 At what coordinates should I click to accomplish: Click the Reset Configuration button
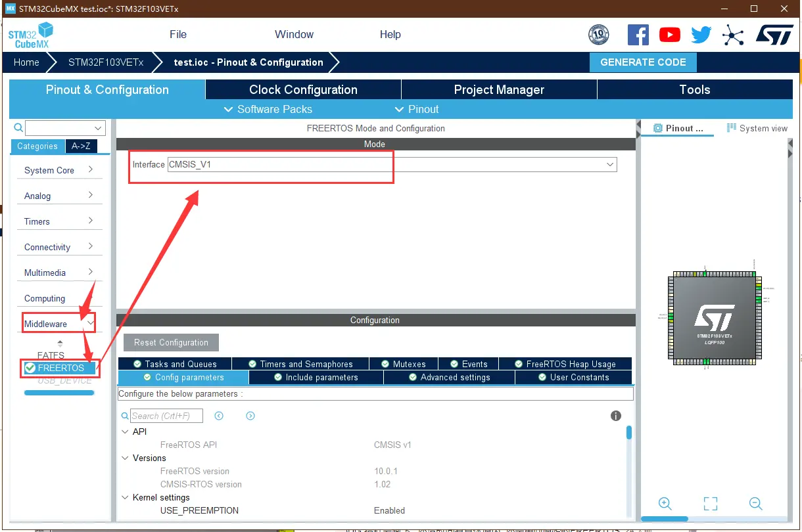(171, 342)
